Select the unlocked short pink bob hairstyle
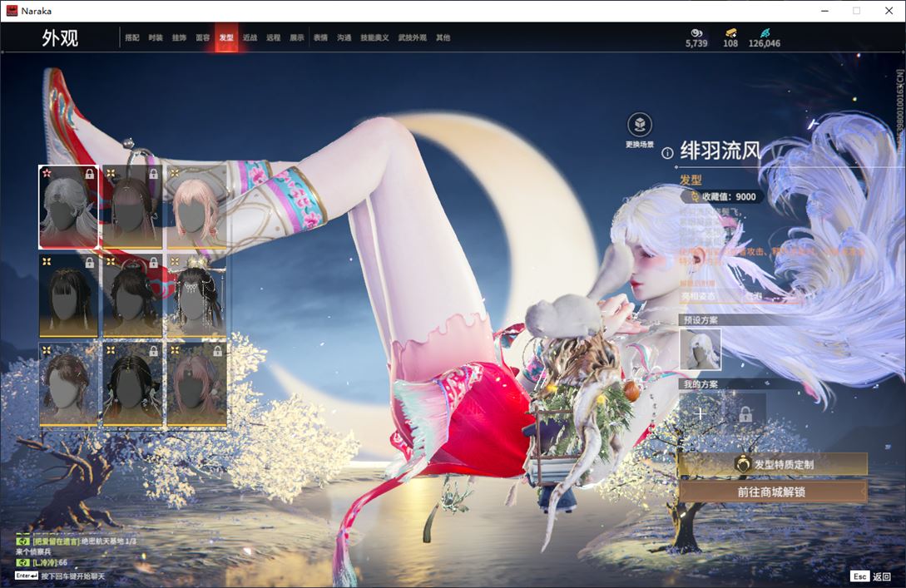The image size is (906, 588). [196, 207]
